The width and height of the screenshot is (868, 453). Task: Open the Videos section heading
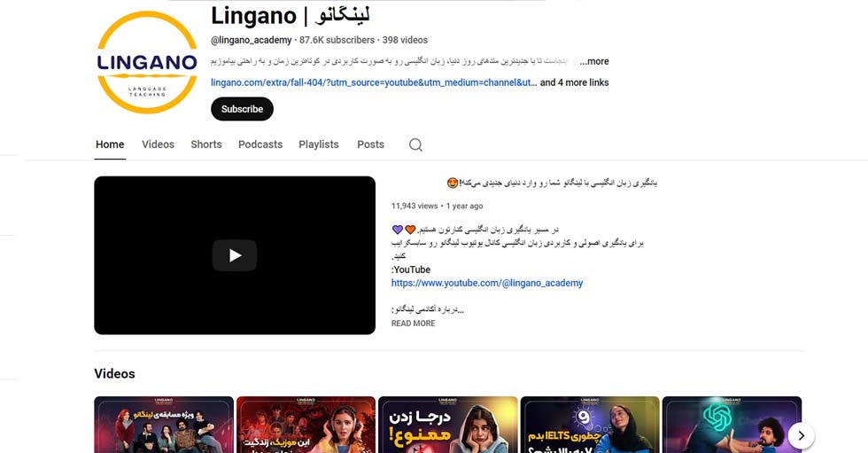114,374
